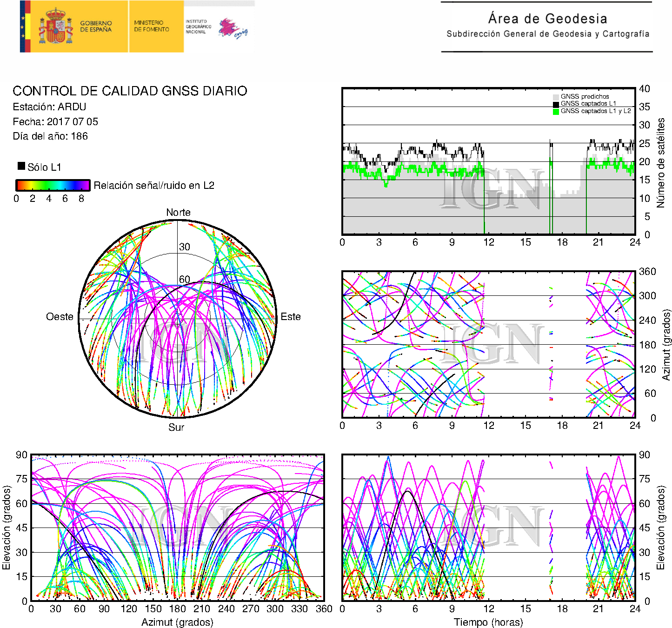The height and width of the screenshot is (628, 672).
Task: Click the Norte label on the sky plot
Action: (178, 212)
